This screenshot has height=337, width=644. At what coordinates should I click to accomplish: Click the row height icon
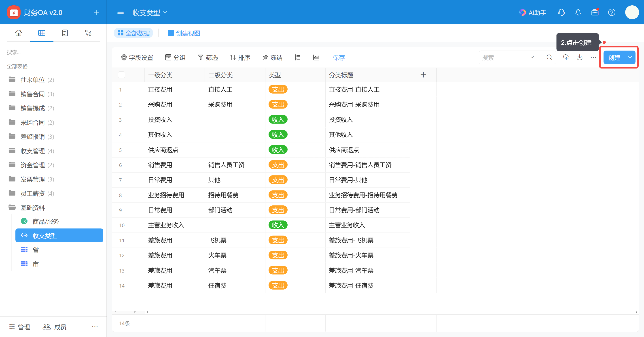pyautogui.click(x=297, y=58)
